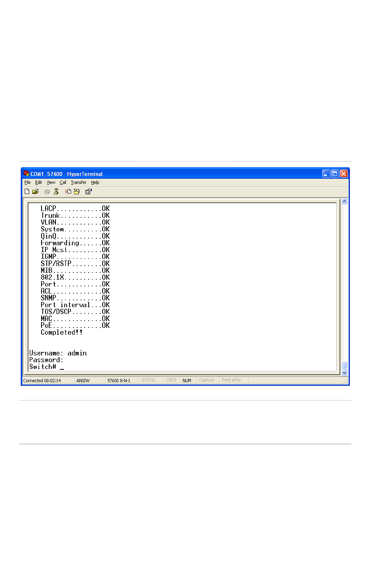This screenshot has height=588, width=381.
Task: Click the HyperTerminal title bar app icon
Action: pos(26,174)
